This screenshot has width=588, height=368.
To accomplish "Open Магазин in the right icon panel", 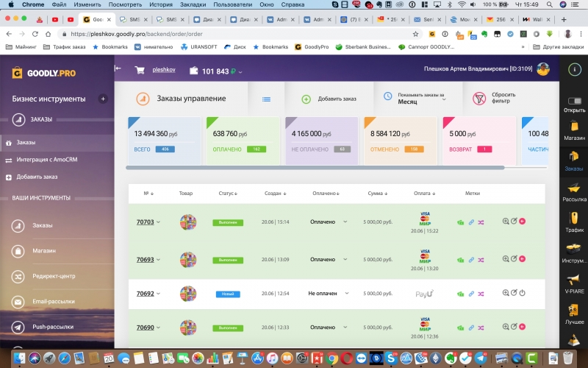I will [x=574, y=130].
